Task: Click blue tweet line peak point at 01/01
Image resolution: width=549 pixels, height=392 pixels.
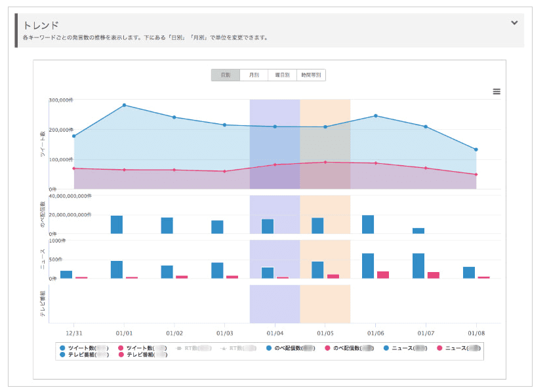Action: (124, 105)
